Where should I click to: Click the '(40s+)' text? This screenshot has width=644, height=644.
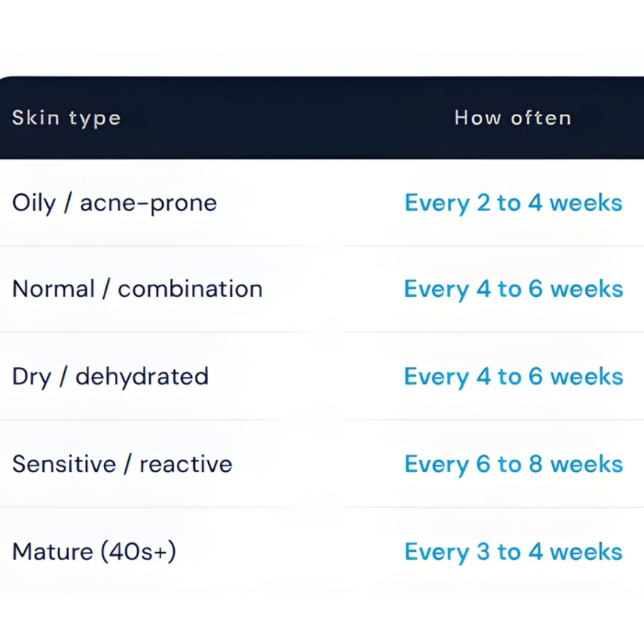[138, 552]
